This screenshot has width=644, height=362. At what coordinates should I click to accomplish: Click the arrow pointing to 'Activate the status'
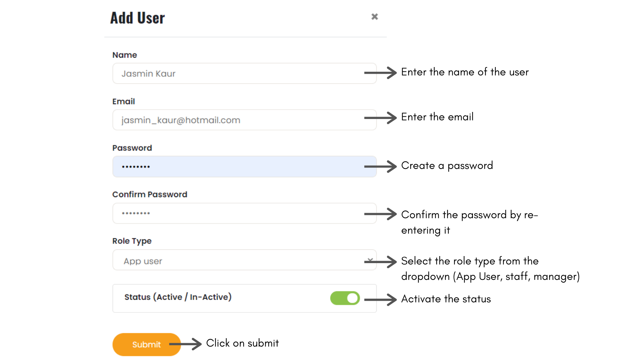[381, 300]
